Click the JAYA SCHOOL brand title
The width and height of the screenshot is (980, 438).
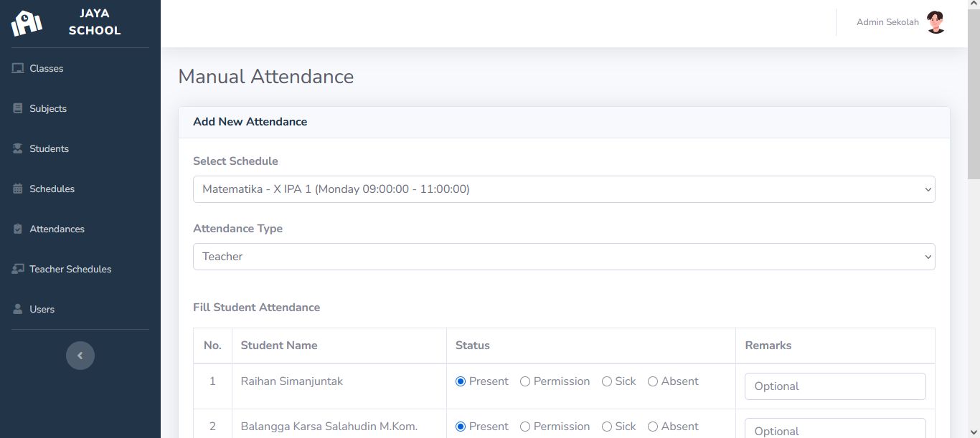click(95, 22)
